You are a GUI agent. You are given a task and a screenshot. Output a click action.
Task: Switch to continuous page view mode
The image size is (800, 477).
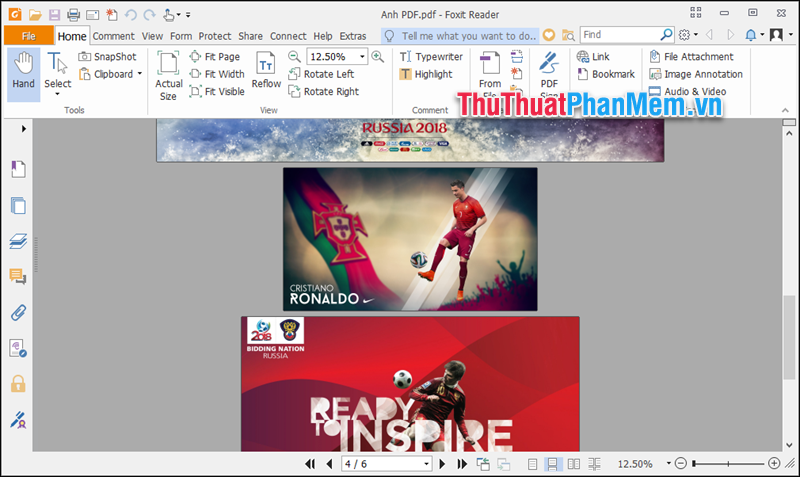pyautogui.click(x=552, y=464)
